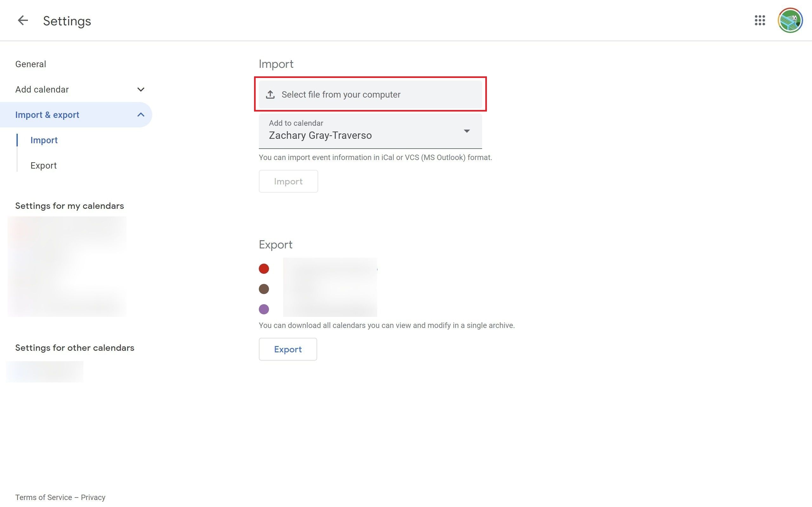This screenshot has height=507, width=812.
Task: Select the General settings menu item
Action: (x=30, y=64)
